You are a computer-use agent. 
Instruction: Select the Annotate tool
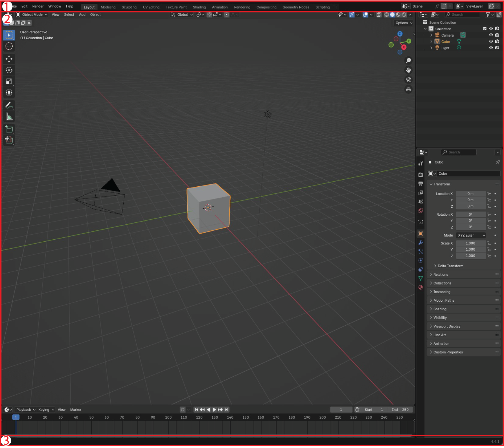9,105
